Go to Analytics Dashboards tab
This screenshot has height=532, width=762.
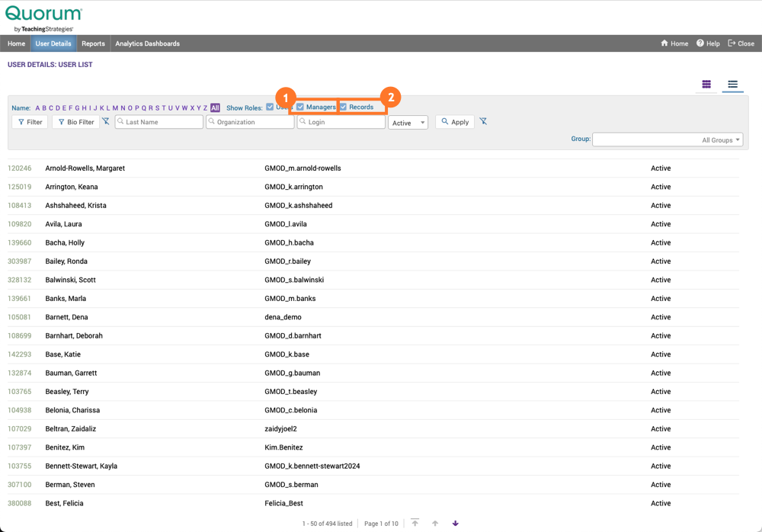pos(147,43)
